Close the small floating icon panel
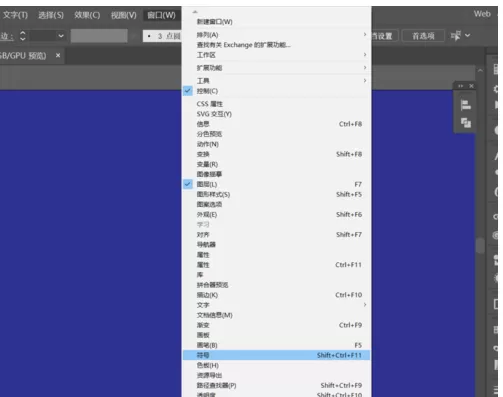The width and height of the screenshot is (503, 397). pos(471,86)
